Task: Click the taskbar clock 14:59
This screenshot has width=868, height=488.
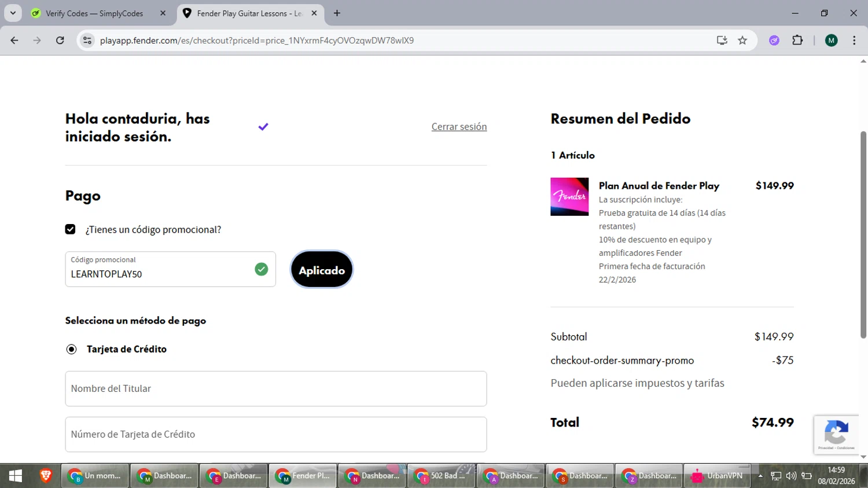Action: (836, 475)
